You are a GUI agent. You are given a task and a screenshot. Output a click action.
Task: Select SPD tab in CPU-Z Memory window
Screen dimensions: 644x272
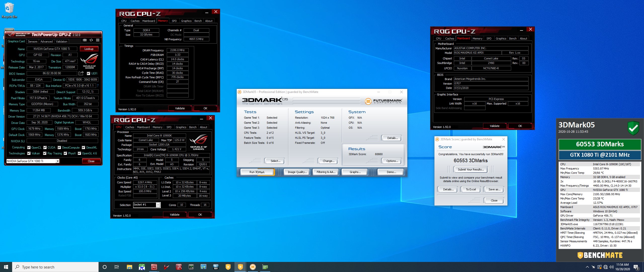coord(174,21)
